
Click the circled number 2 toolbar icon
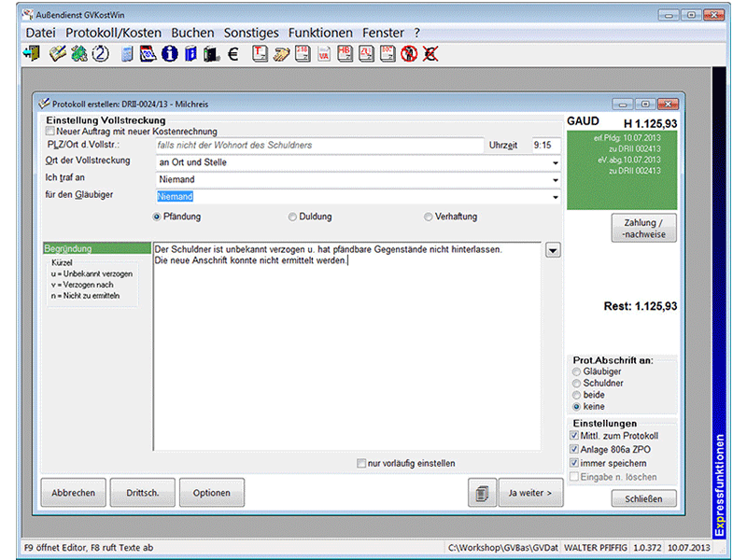tap(100, 54)
